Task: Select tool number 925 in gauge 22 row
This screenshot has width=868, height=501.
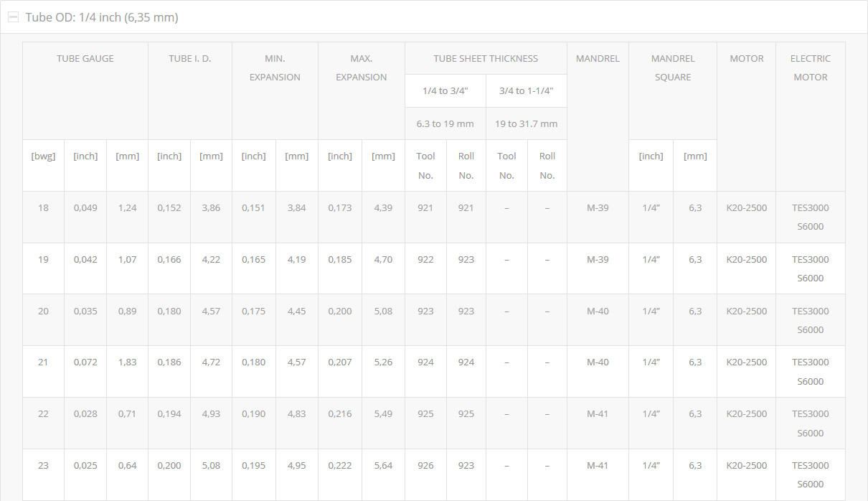Action: 425,414
